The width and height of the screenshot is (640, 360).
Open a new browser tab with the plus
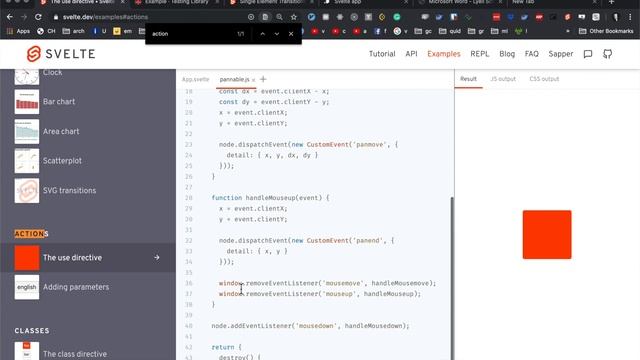pyautogui.click(x=611, y=2)
